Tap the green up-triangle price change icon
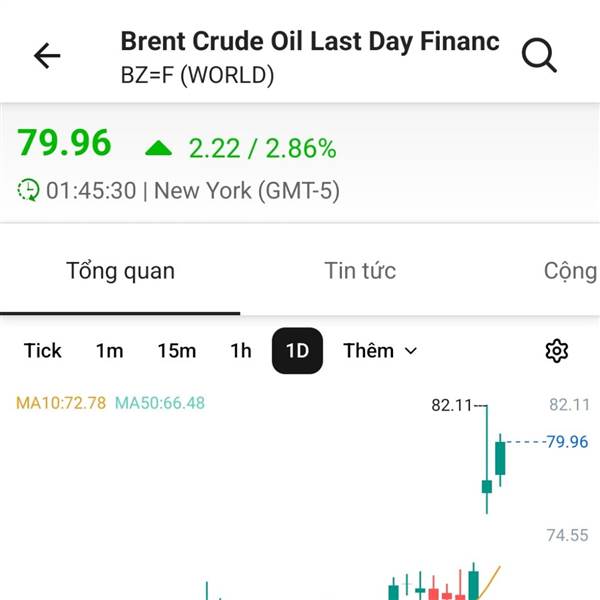Viewport: 600px width, 600px height. [158, 149]
